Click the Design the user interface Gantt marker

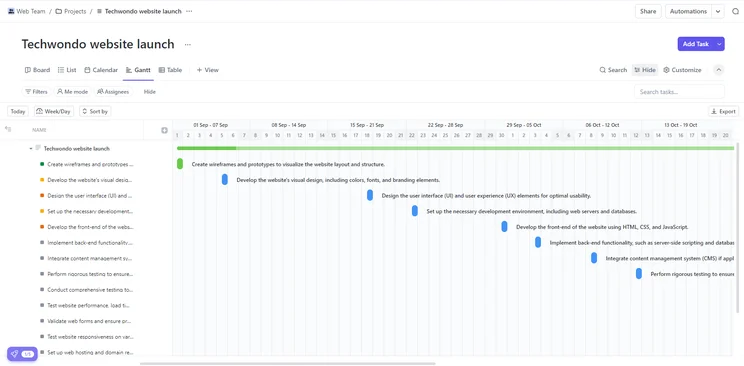pos(370,195)
